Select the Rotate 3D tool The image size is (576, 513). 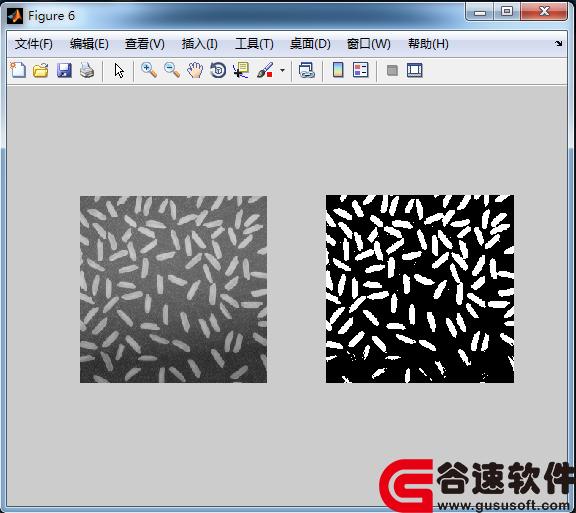coord(218,70)
